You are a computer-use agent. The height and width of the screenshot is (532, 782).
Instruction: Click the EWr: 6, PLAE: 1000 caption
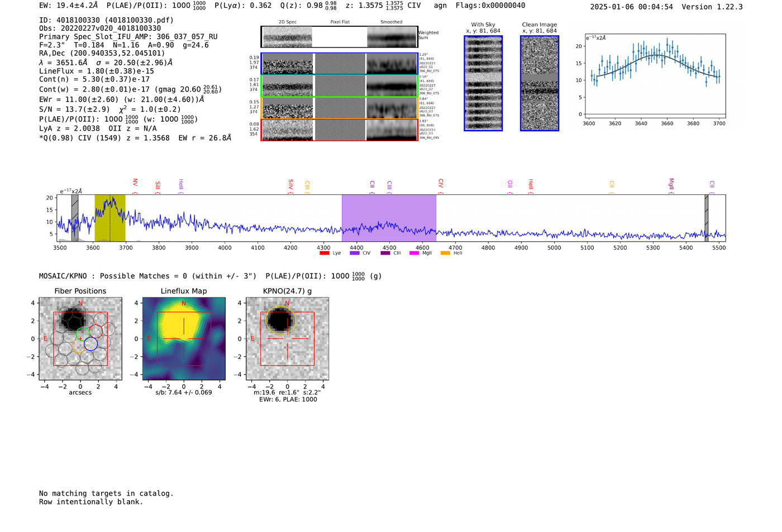(x=288, y=400)
